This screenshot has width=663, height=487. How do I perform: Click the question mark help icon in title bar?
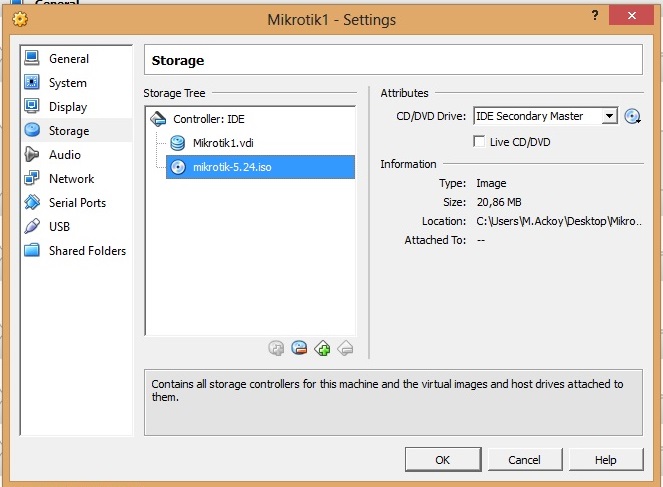pos(595,16)
